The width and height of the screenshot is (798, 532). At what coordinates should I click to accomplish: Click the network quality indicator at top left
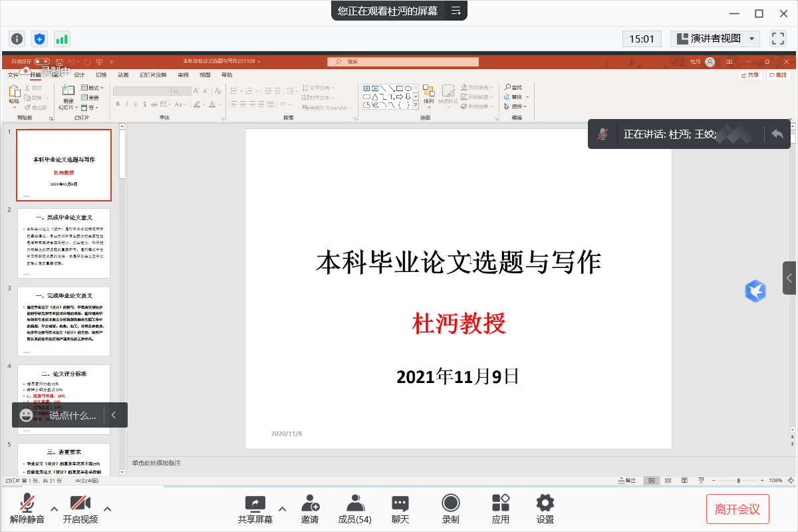[62, 39]
